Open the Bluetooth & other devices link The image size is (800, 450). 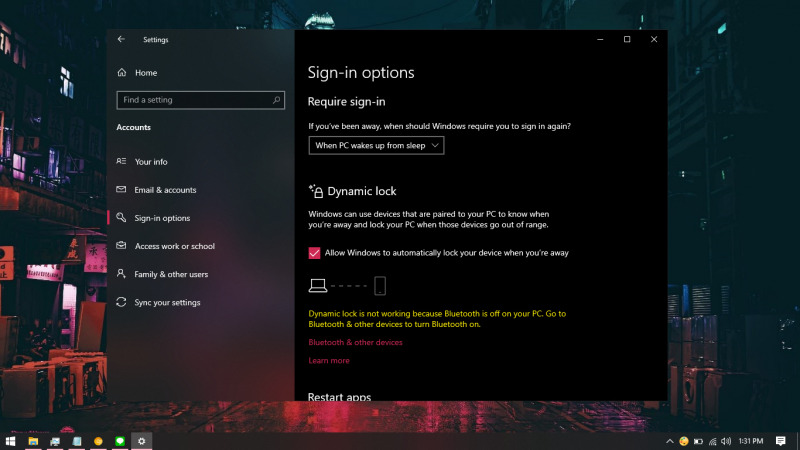(x=355, y=342)
